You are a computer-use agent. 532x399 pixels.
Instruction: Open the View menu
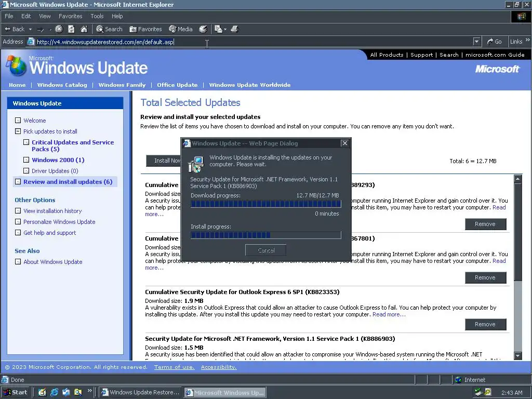45,16
